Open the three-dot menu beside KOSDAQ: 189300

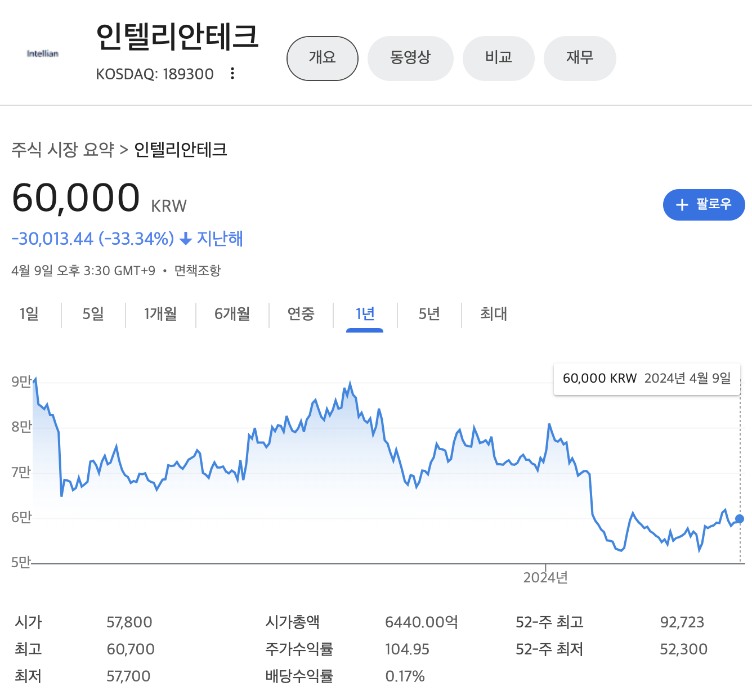coord(232,74)
